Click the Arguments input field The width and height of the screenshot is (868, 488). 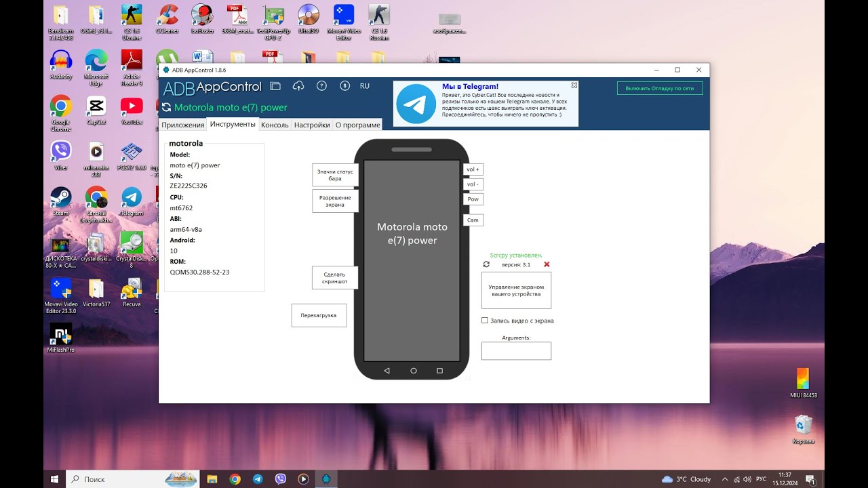[x=516, y=350]
